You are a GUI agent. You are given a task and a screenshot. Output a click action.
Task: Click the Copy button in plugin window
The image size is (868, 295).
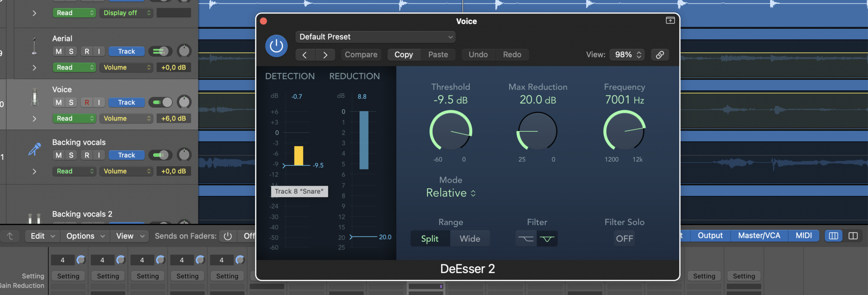403,55
